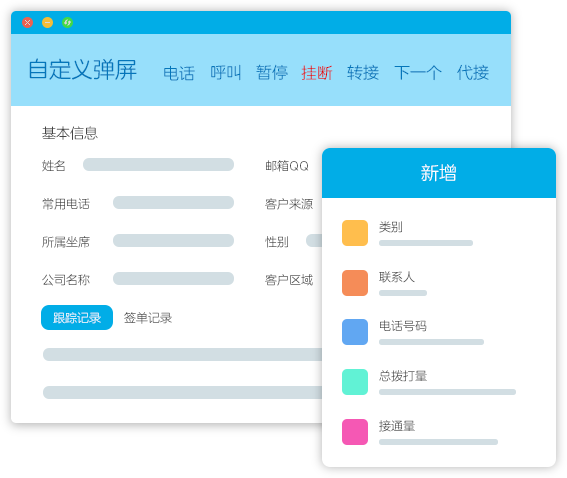
Task: Click the 新增 panel header
Action: click(439, 173)
